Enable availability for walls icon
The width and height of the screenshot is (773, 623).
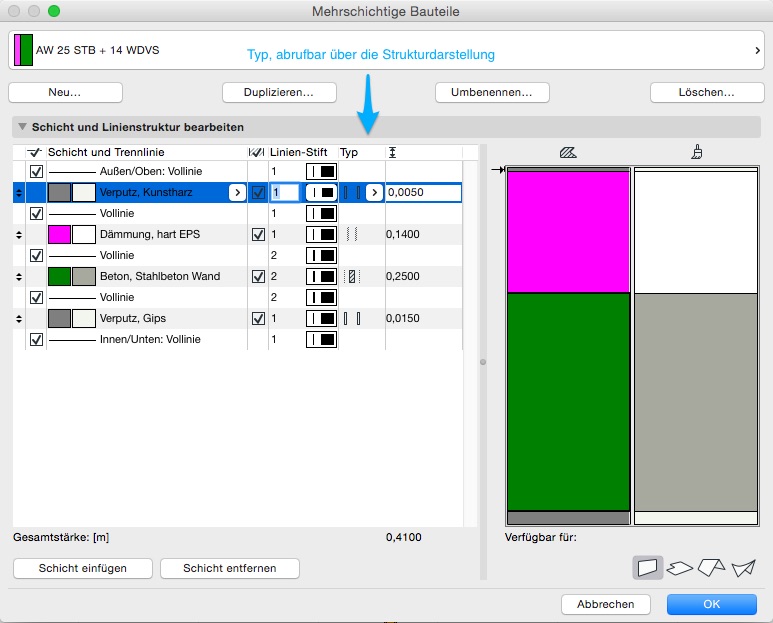tap(648, 568)
